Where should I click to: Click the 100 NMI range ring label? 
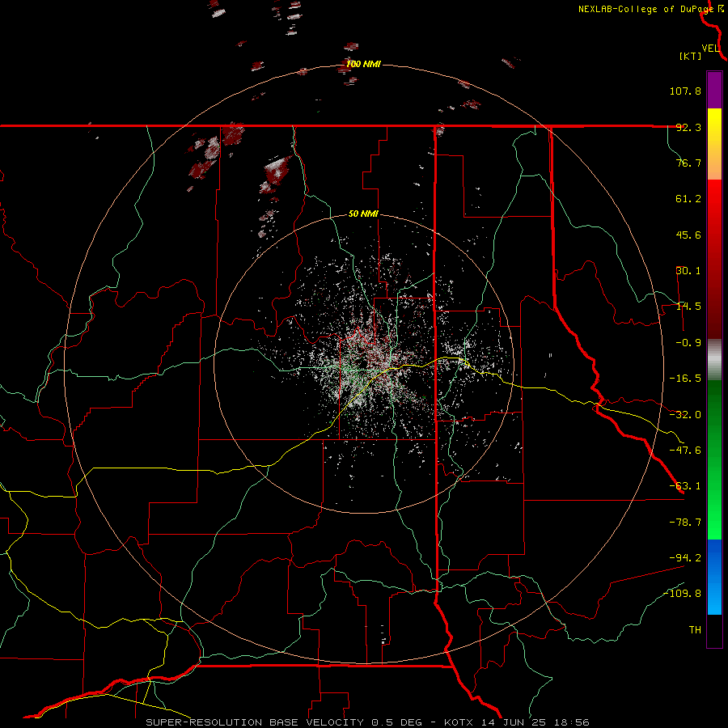pos(363,64)
